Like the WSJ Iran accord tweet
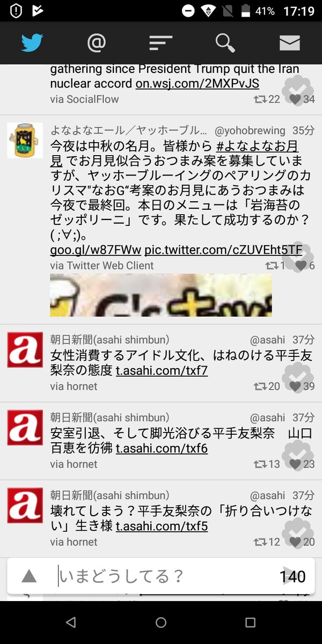Viewport: 322px width, 644px height. coord(295,99)
